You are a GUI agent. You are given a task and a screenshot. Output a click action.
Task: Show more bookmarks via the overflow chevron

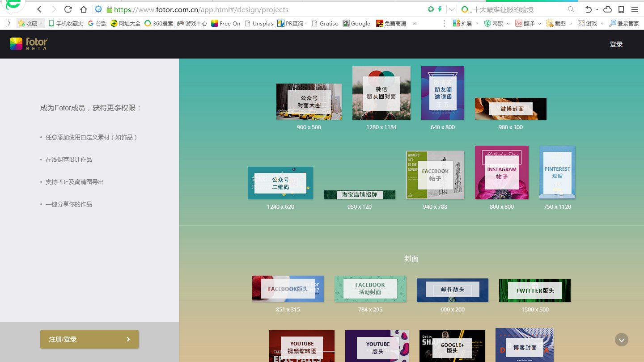(x=415, y=23)
